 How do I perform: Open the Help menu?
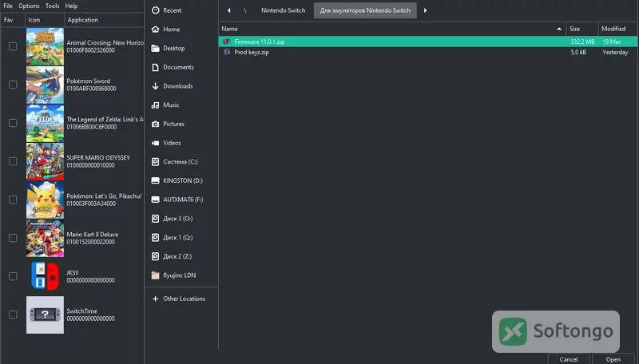coord(71,6)
